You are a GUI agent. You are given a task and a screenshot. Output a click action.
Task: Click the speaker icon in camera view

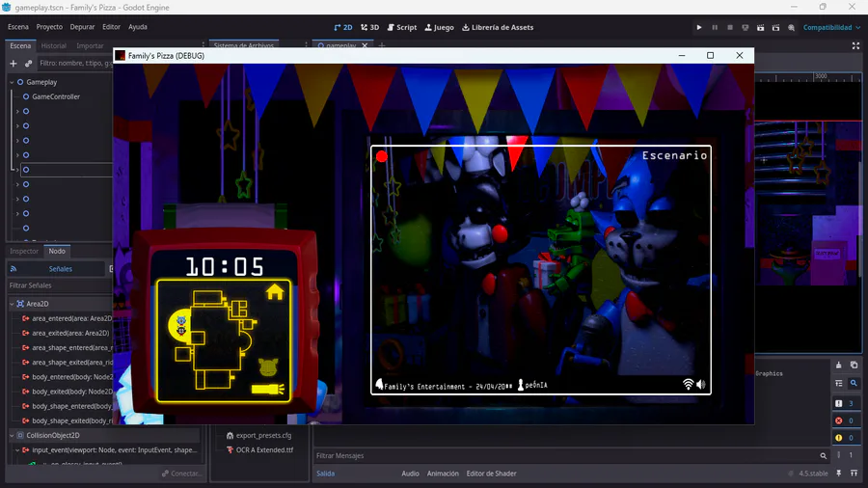701,385
